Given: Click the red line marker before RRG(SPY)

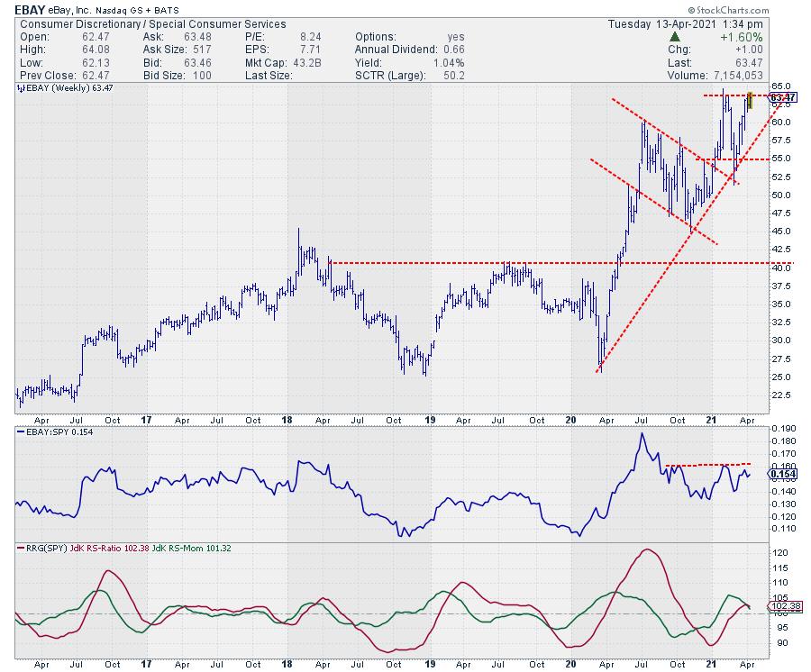Looking at the screenshot, I should [x=20, y=547].
